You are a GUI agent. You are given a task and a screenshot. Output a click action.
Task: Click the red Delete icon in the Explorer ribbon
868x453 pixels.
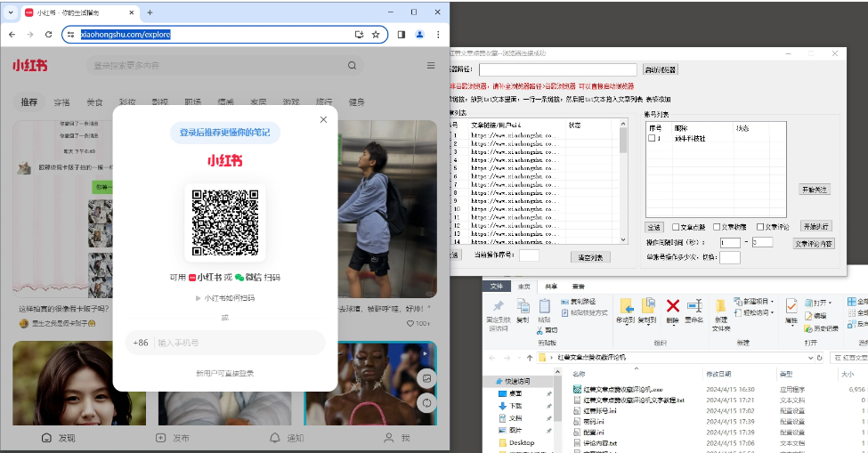pos(673,307)
